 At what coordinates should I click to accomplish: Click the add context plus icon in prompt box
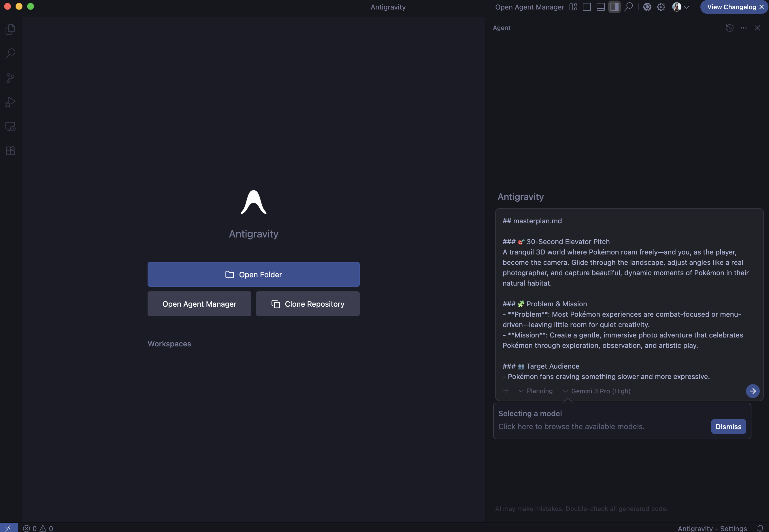point(506,391)
